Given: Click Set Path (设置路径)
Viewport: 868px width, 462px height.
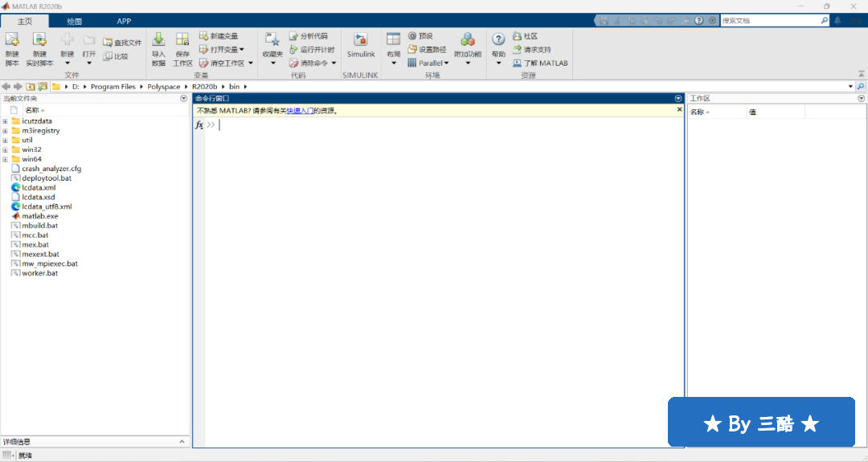Looking at the screenshot, I should [427, 50].
